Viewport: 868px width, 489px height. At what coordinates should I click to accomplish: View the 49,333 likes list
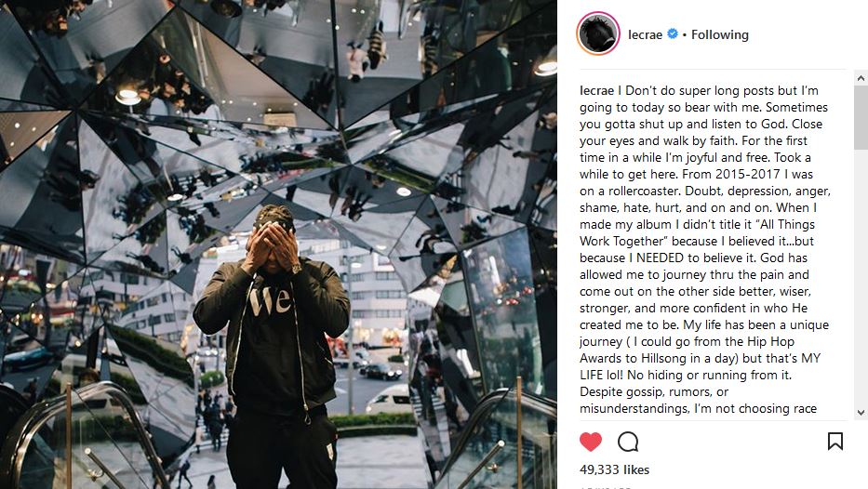click(x=614, y=469)
